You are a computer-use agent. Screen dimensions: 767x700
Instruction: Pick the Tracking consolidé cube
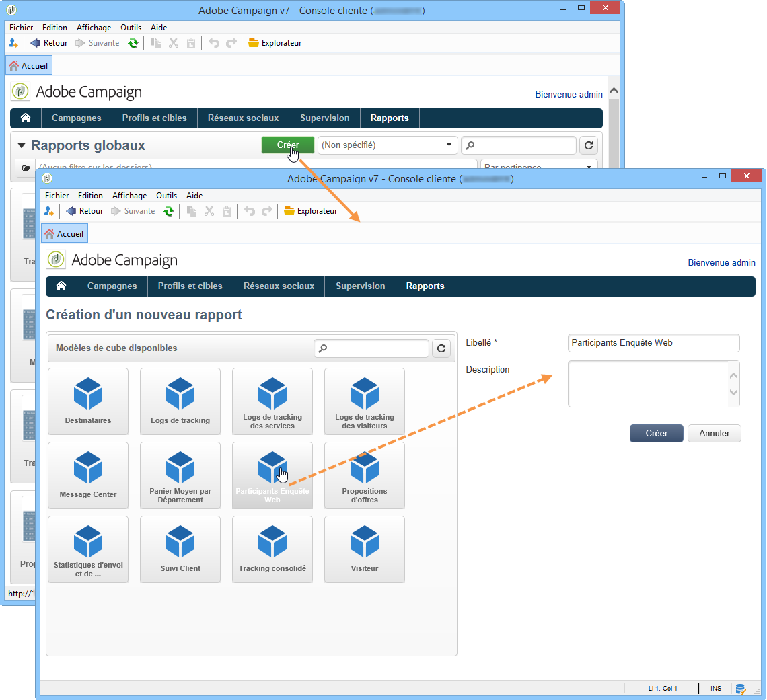pos(272,549)
